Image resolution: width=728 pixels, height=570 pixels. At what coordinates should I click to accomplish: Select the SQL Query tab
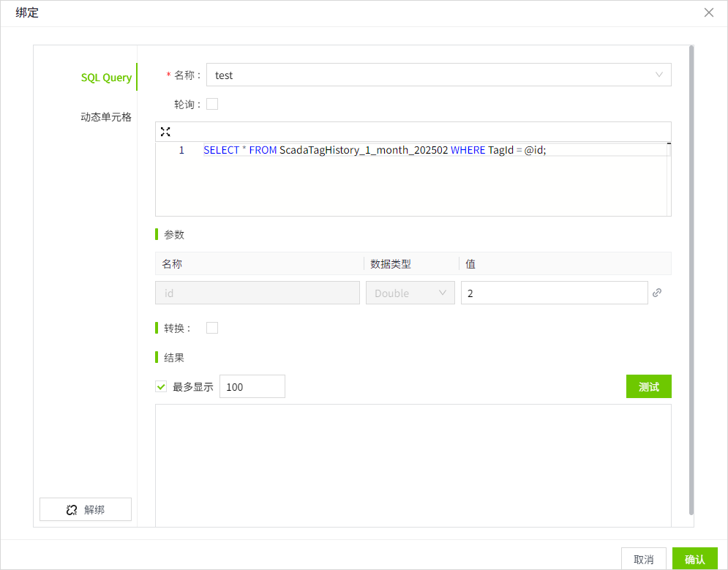(x=106, y=78)
